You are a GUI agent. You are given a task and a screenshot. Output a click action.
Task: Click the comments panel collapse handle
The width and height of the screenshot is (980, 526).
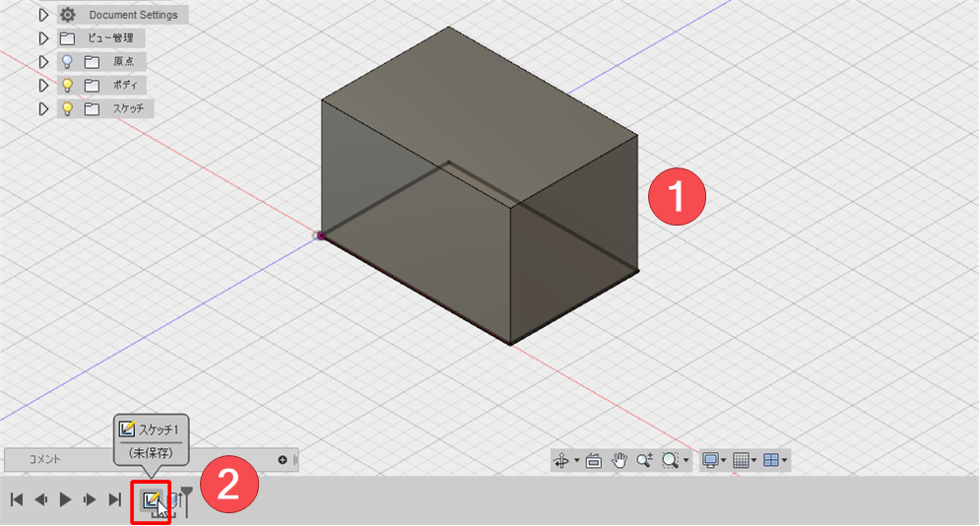(295, 460)
